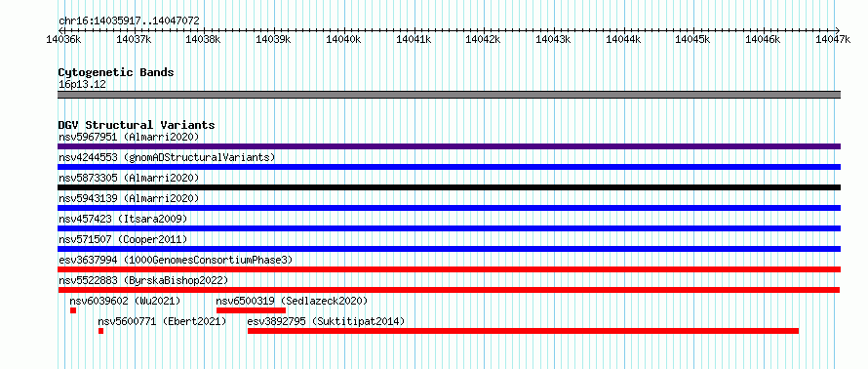
Task: Click the 14041k ruler tick label
Action: point(414,39)
